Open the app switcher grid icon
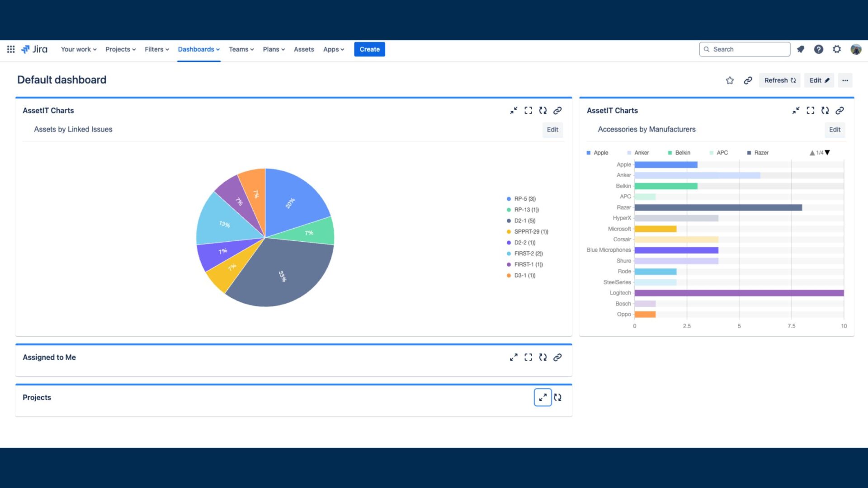Image resolution: width=868 pixels, height=488 pixels. 11,49
